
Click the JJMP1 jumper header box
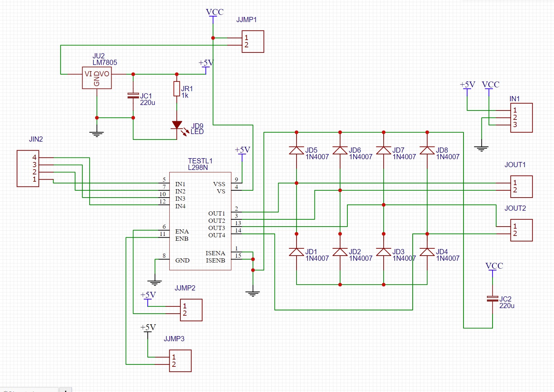(x=253, y=41)
